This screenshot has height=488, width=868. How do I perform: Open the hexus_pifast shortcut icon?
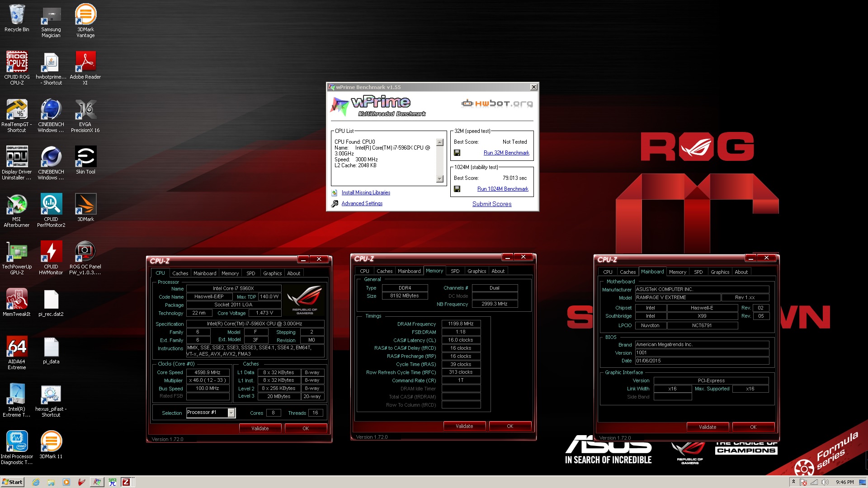[51, 400]
